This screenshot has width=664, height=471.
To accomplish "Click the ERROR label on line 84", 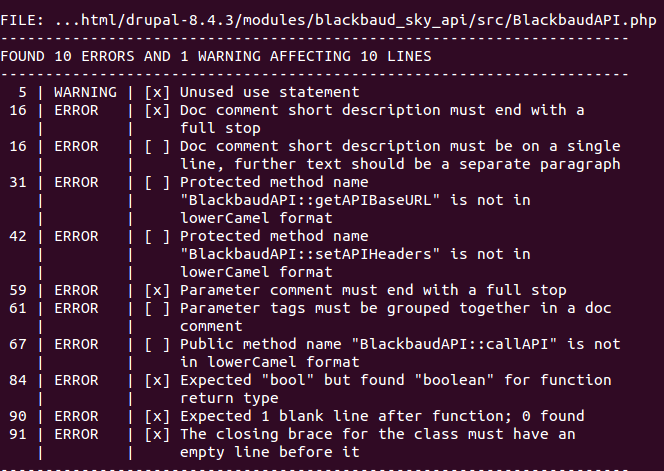I will pos(76,380).
